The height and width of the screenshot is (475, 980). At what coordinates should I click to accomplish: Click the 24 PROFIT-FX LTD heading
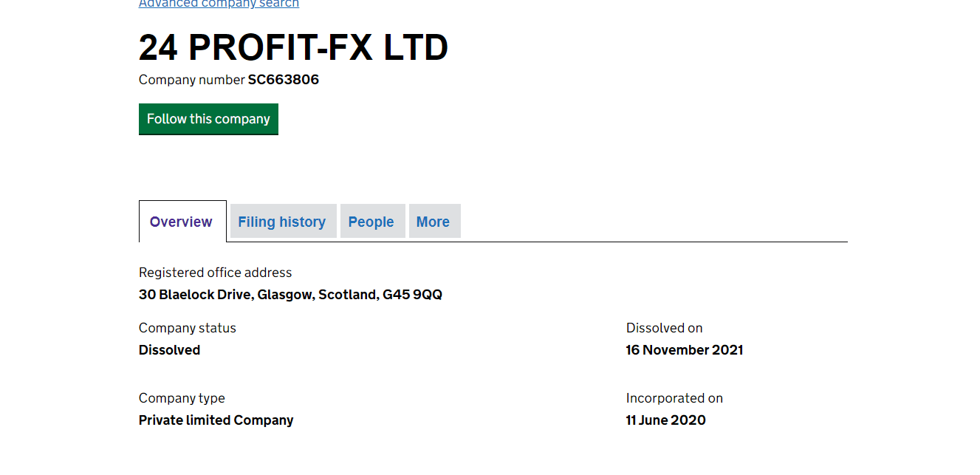[293, 48]
